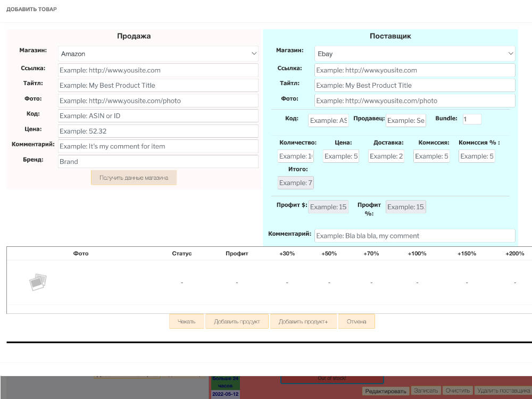This screenshot has width=532, height=399.
Task: Focus the Продажа Цена field
Action: pos(158,131)
